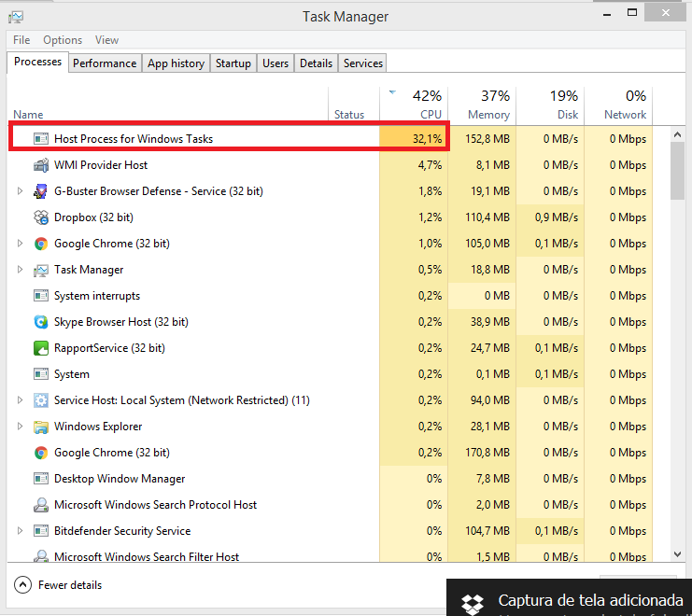Sort by the CPU column header
Image resolution: width=692 pixels, height=616 pixels.
pyautogui.click(x=414, y=105)
